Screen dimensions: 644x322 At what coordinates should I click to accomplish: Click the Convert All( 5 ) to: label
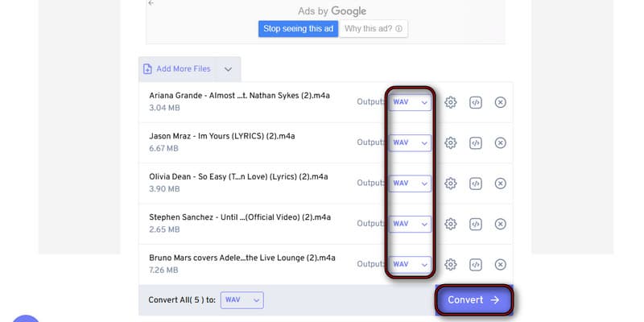182,300
